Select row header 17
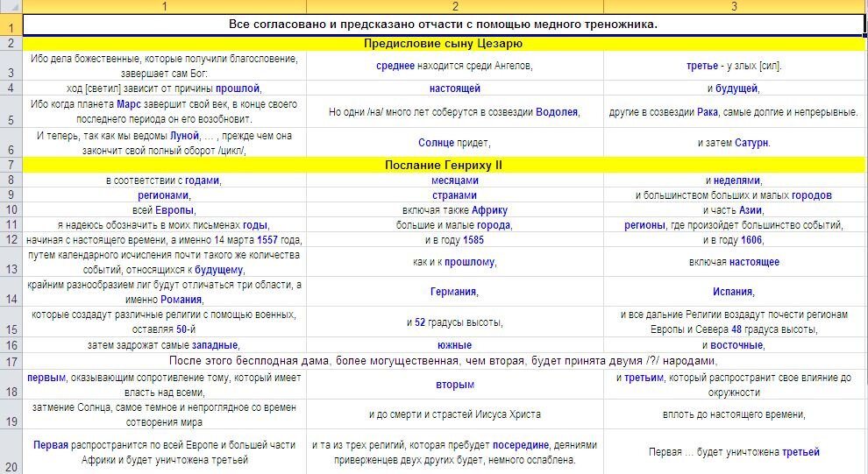Screen dimensions: 868x474 11,361
